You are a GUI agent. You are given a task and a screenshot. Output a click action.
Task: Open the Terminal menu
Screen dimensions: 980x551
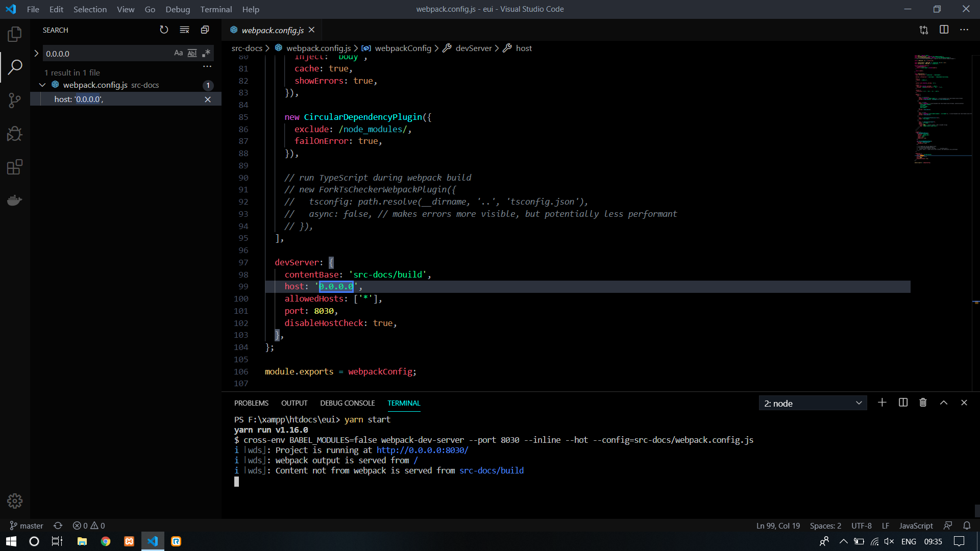click(x=216, y=9)
